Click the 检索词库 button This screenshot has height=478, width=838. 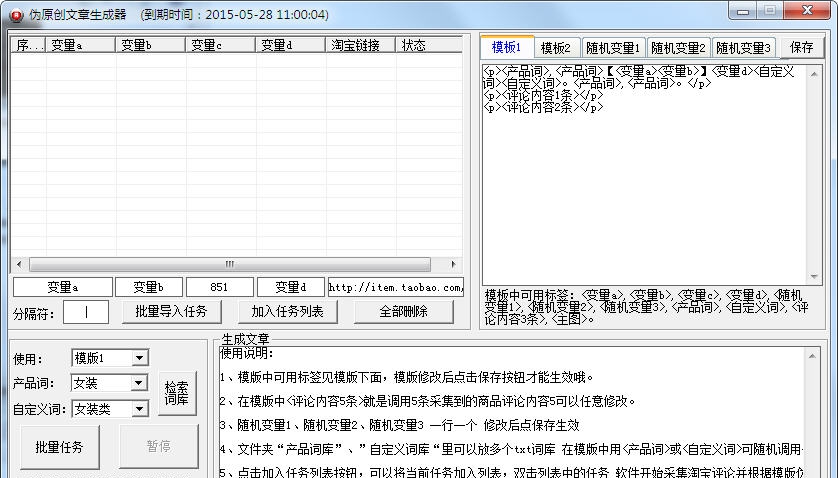click(176, 393)
